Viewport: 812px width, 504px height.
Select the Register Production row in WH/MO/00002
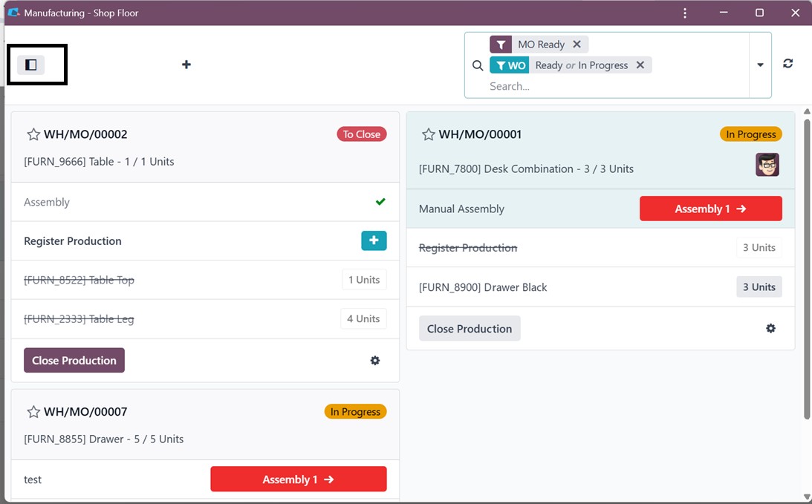(x=205, y=241)
